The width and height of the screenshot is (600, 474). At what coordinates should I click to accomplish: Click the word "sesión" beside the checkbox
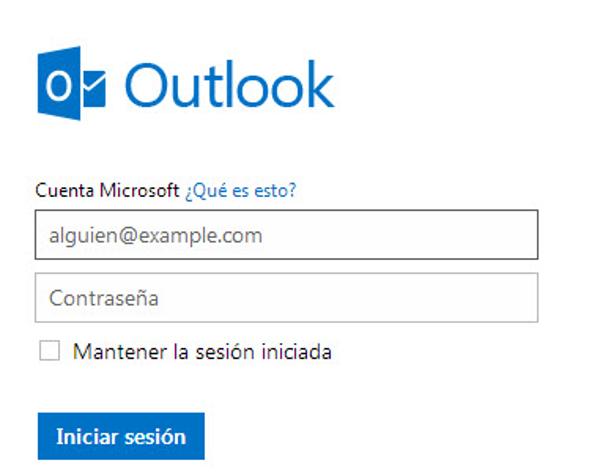[x=225, y=352]
